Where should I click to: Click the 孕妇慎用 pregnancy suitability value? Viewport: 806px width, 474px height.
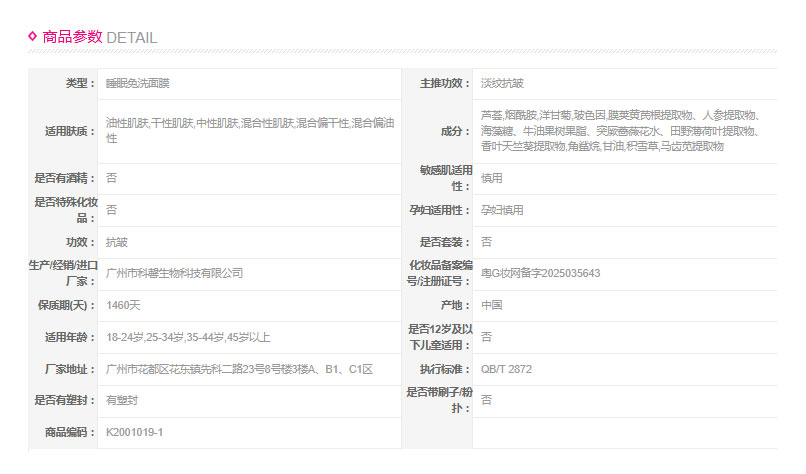[x=502, y=210]
